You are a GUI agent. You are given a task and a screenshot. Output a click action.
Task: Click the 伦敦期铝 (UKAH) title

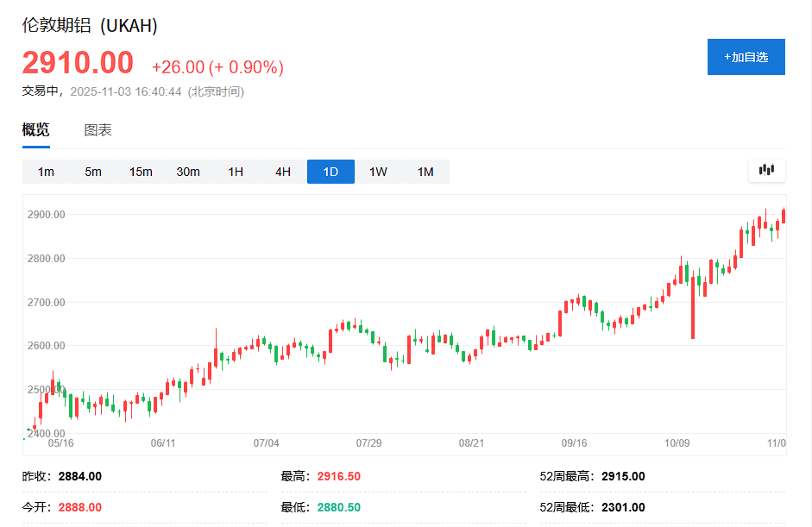coord(90,26)
